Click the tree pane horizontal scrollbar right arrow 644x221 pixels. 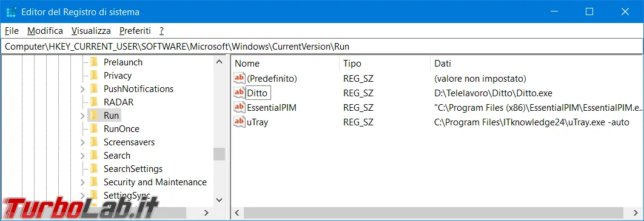coord(207,213)
